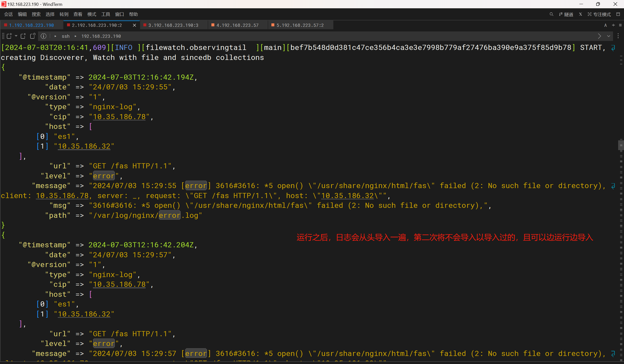Click the filewatch.observingtail log text
The width and height of the screenshot is (624, 364).
[x=196, y=48]
